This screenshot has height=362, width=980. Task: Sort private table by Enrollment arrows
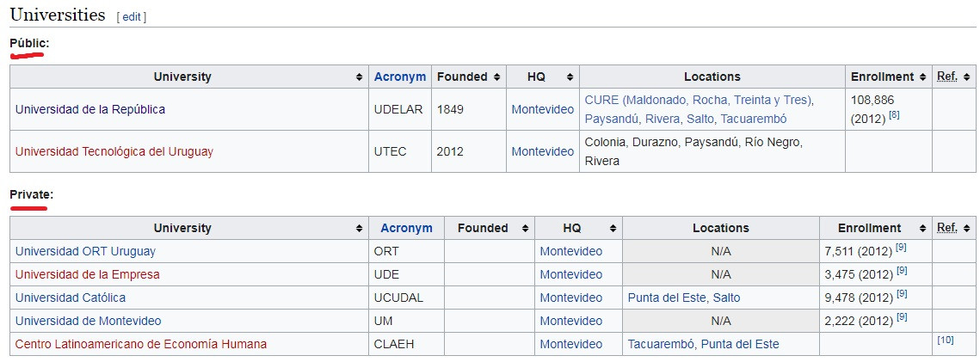point(921,229)
